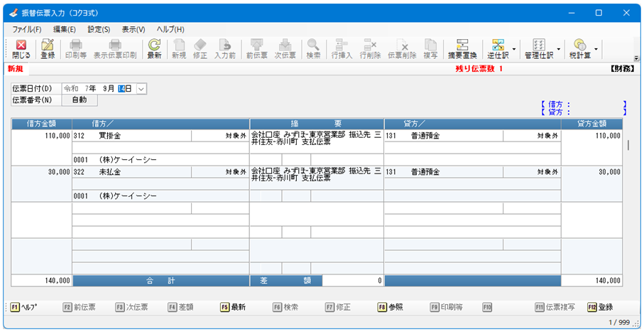Open the 表示(V) menu
This screenshot has height=332, width=644.
(133, 29)
